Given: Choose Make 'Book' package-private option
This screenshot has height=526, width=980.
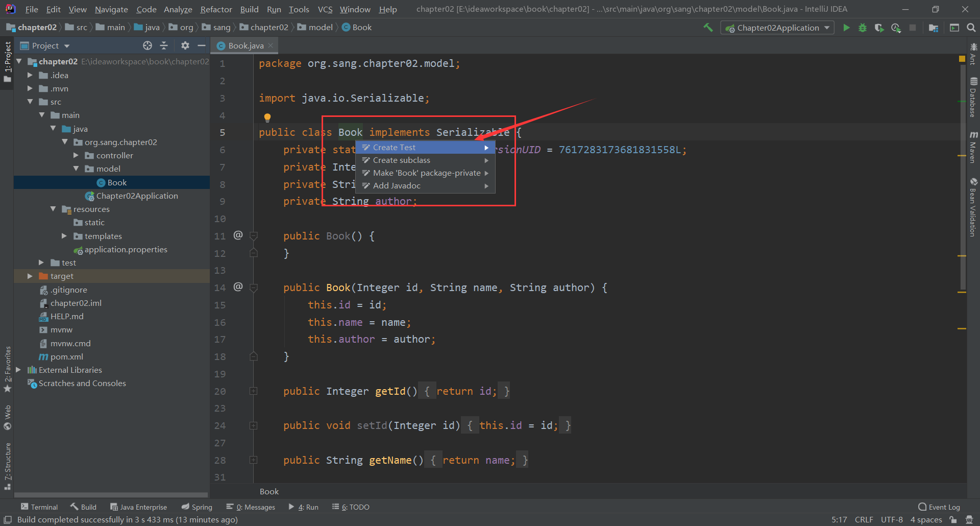Looking at the screenshot, I should coord(425,173).
